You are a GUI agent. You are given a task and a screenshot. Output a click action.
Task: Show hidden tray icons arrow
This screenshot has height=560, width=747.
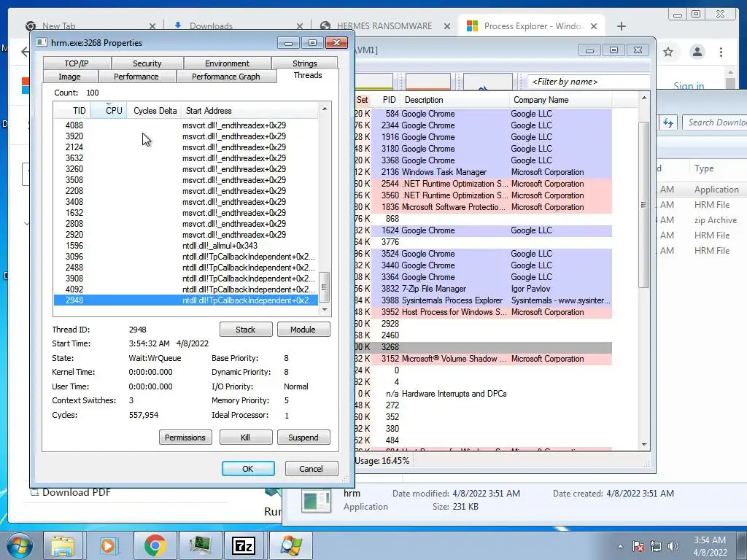point(620,546)
